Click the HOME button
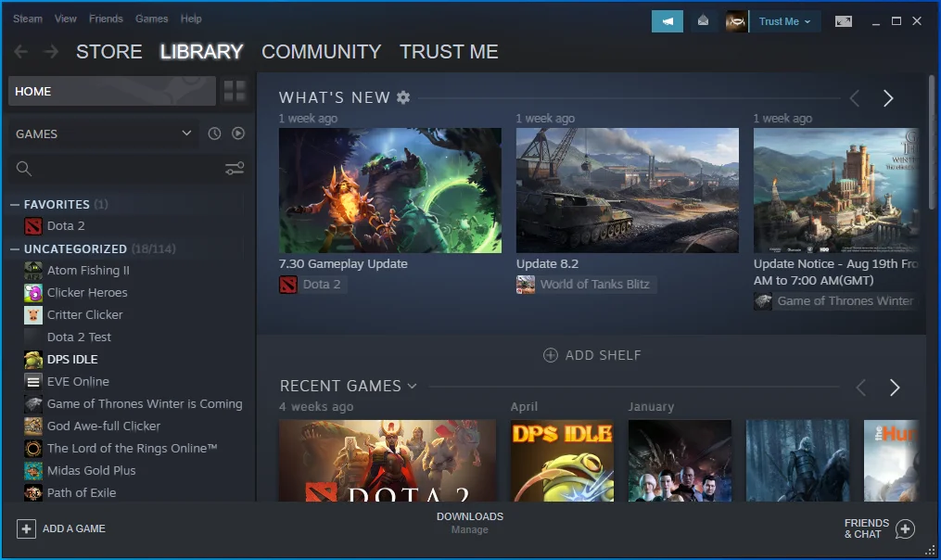Screen dimensions: 941x560 tap(111, 91)
